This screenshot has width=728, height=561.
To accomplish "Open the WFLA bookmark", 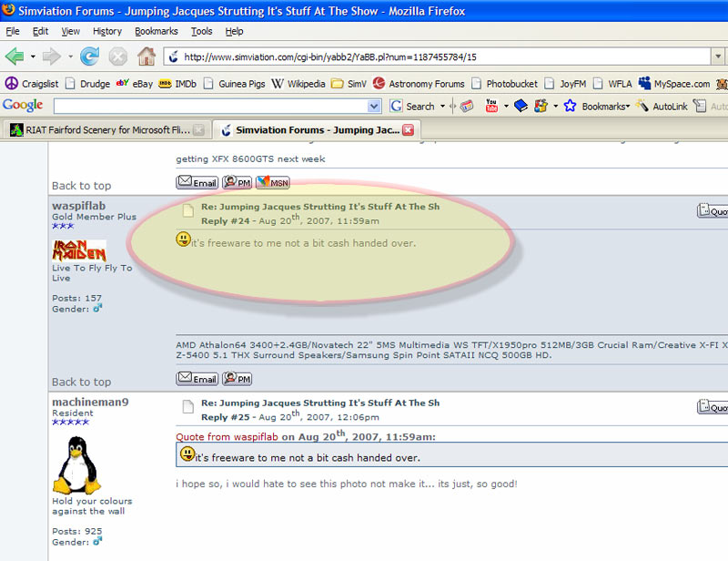I will [612, 84].
